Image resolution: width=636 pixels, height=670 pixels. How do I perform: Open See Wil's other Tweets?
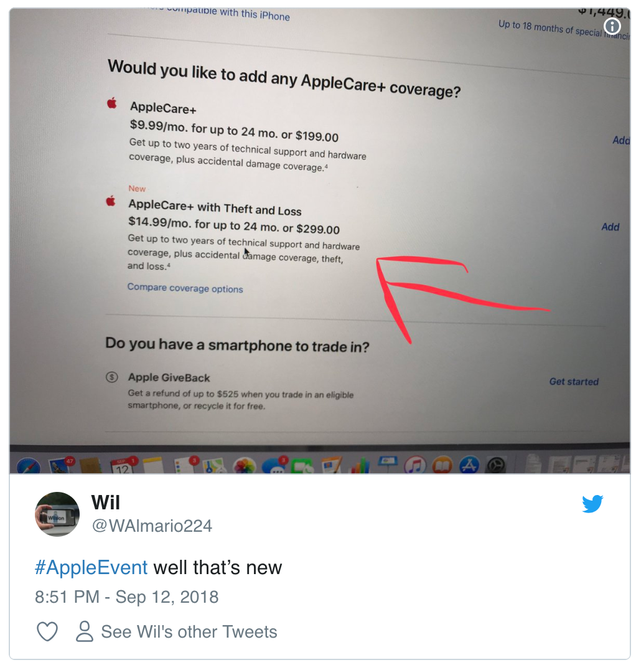click(189, 632)
